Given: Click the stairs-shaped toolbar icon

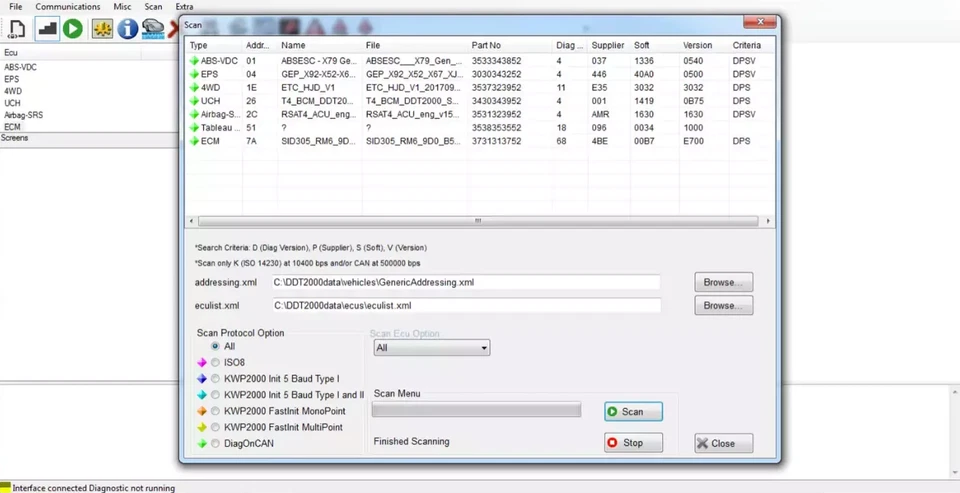Looking at the screenshot, I should tap(47, 29).
